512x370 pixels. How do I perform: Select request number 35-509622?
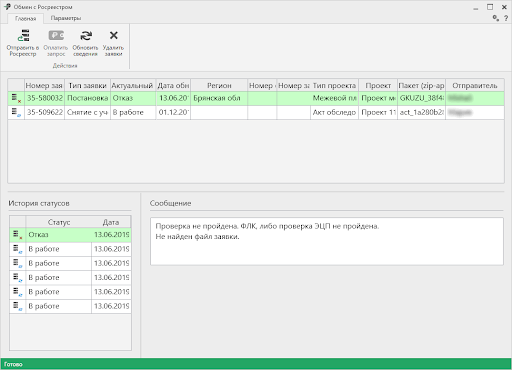pyautogui.click(x=44, y=113)
